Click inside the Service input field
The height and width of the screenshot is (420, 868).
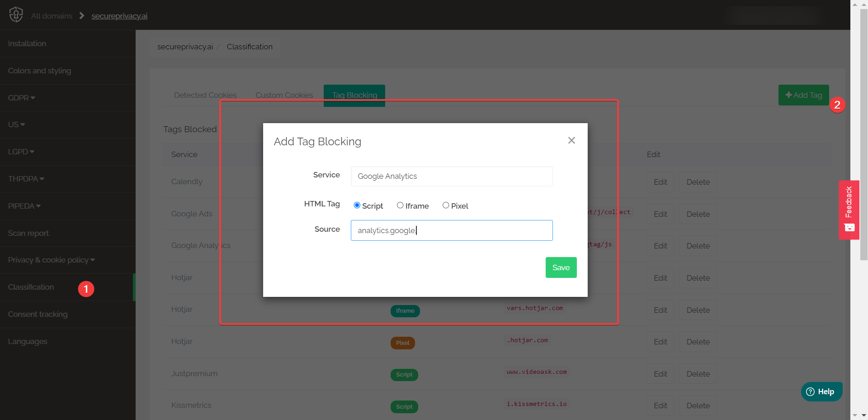click(x=451, y=176)
